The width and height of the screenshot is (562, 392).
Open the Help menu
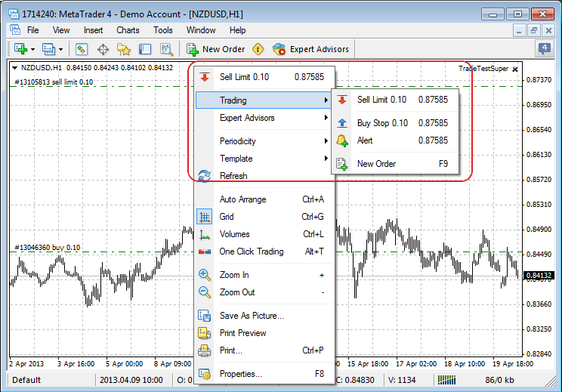pyautogui.click(x=237, y=30)
